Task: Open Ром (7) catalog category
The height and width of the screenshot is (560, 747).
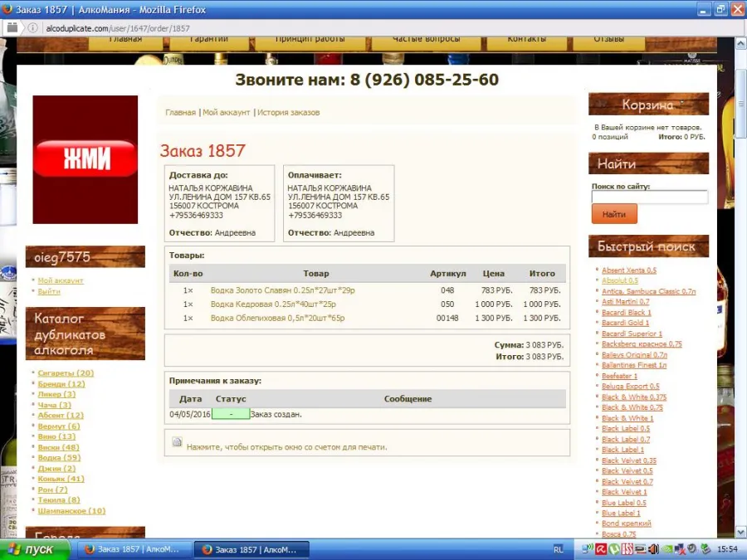Action: (53, 489)
